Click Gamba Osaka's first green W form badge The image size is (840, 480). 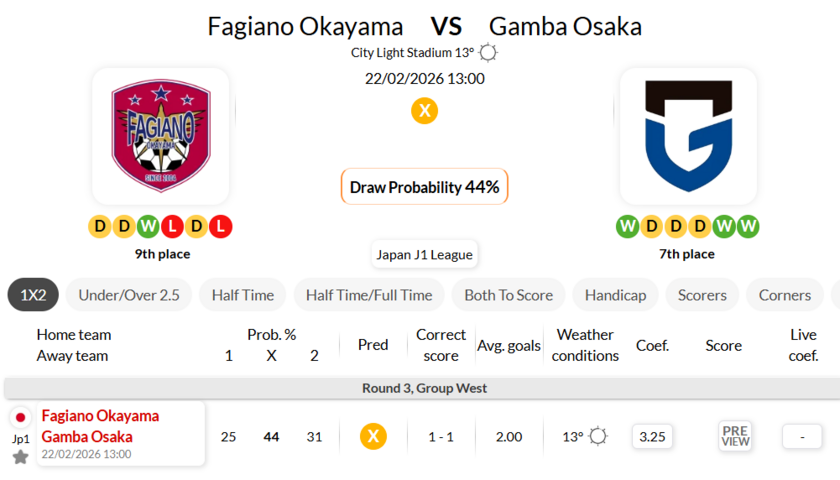pos(627,226)
